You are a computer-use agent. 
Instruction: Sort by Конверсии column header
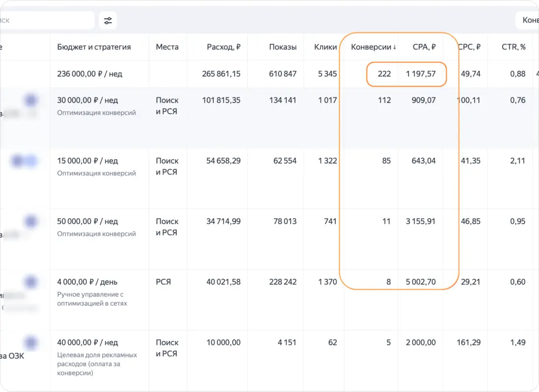[373, 47]
